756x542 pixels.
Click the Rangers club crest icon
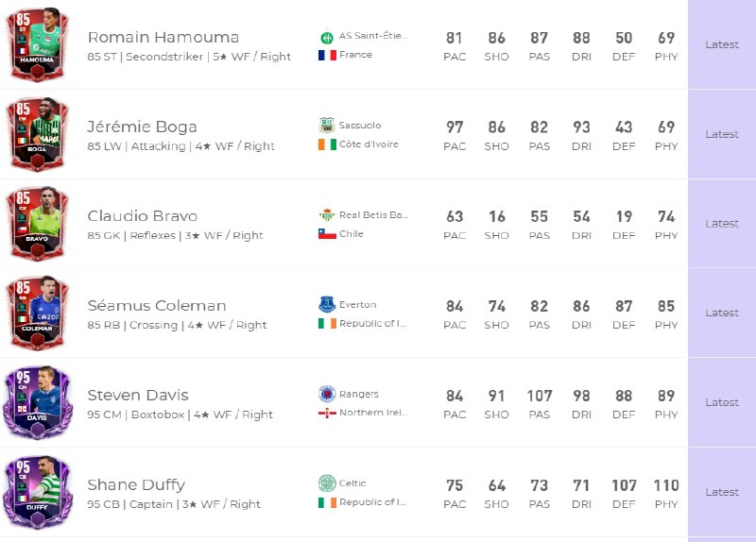click(327, 394)
